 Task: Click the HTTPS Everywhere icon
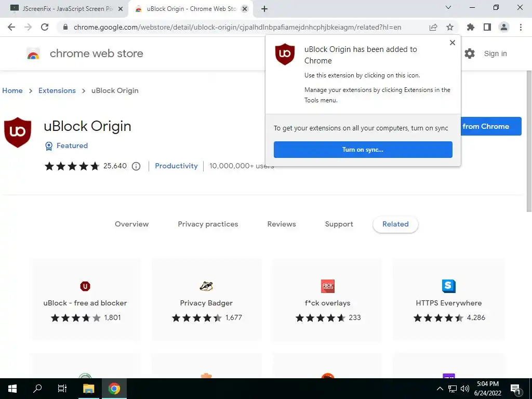(448, 286)
